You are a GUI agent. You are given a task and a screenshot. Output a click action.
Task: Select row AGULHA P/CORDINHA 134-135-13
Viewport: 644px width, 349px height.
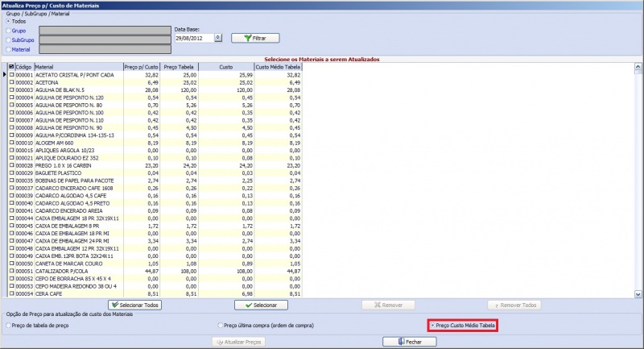[x=155, y=135]
